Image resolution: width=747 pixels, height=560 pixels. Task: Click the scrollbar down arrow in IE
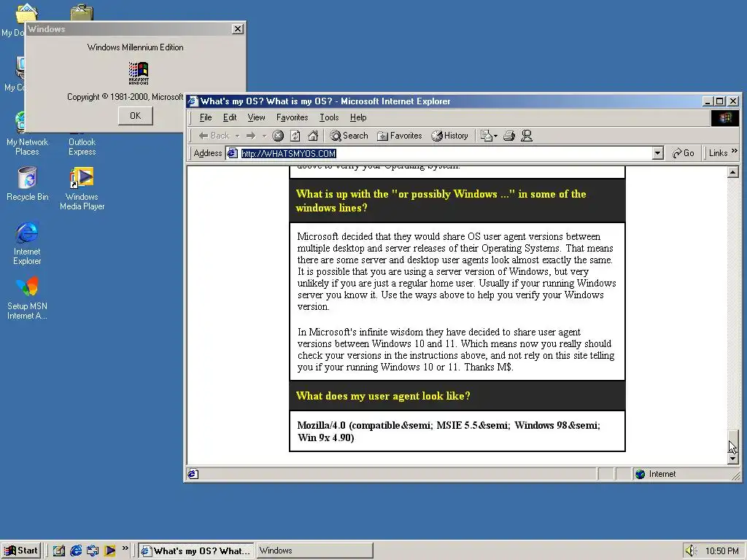[733, 459]
